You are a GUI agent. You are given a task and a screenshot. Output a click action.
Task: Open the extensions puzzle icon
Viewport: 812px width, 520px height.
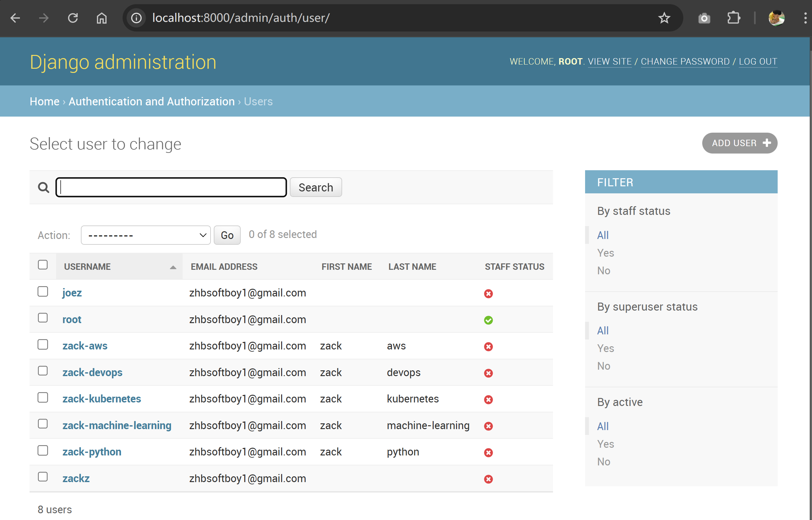coord(733,18)
